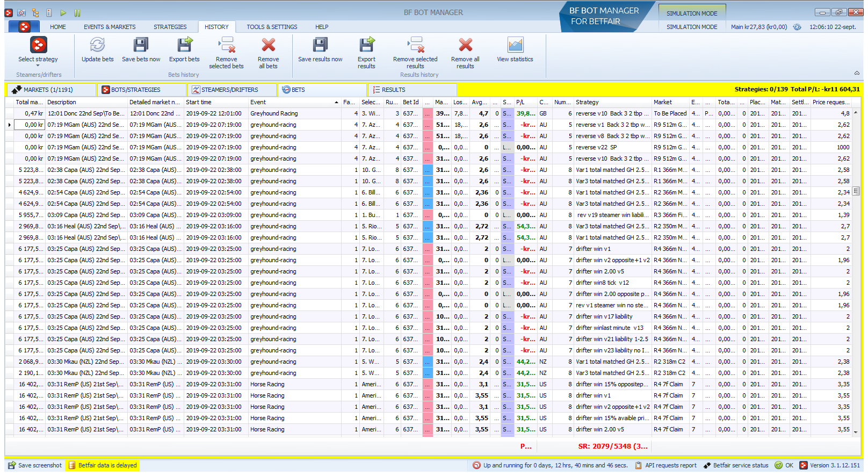Open the STEAMERS/DRIFTERS panel tab
The width and height of the screenshot is (868, 476).
[x=232, y=90]
